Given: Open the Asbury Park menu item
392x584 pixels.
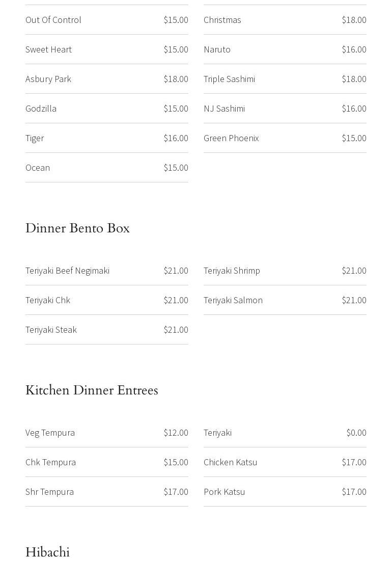Looking at the screenshot, I should [48, 79].
